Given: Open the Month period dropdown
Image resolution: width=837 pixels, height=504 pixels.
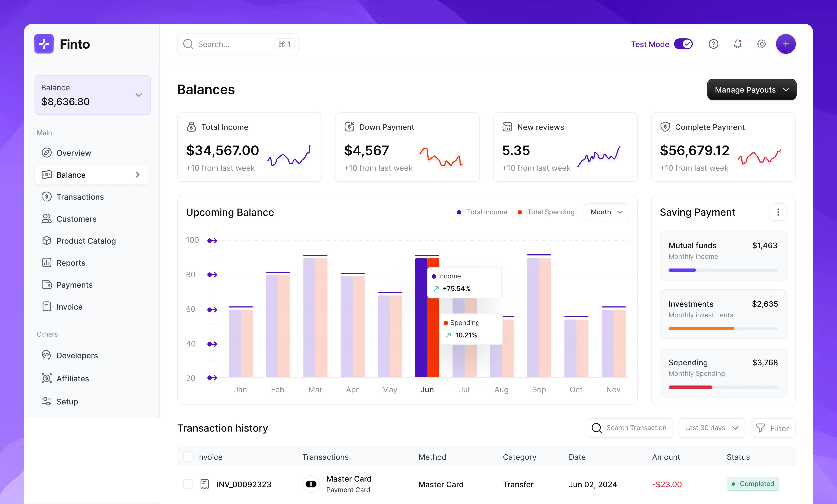Looking at the screenshot, I should (606, 212).
